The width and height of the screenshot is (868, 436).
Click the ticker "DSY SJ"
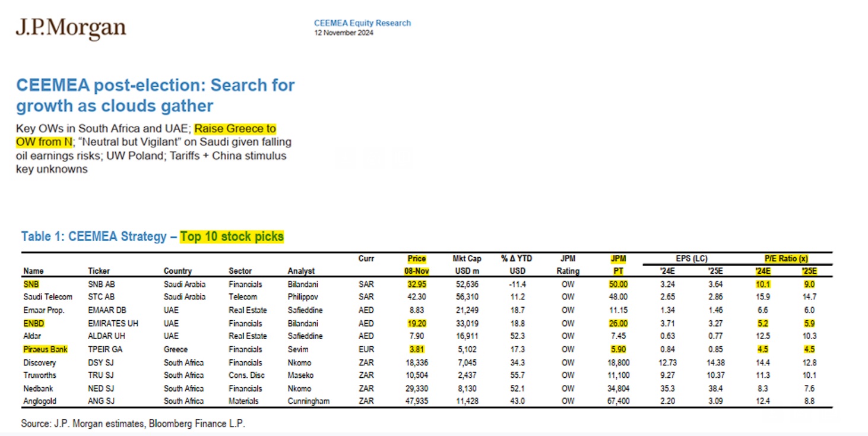point(100,362)
